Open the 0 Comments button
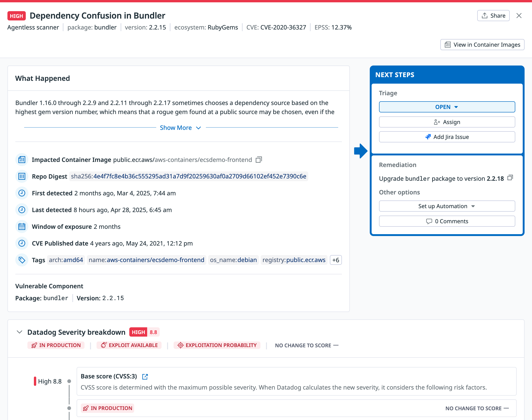The height and width of the screenshot is (420, 532). (x=447, y=221)
